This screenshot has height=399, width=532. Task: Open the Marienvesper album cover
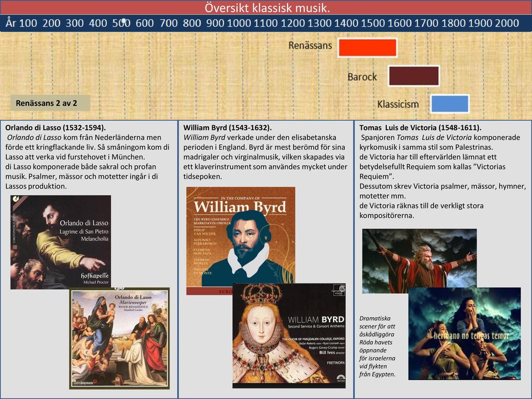click(x=120, y=338)
